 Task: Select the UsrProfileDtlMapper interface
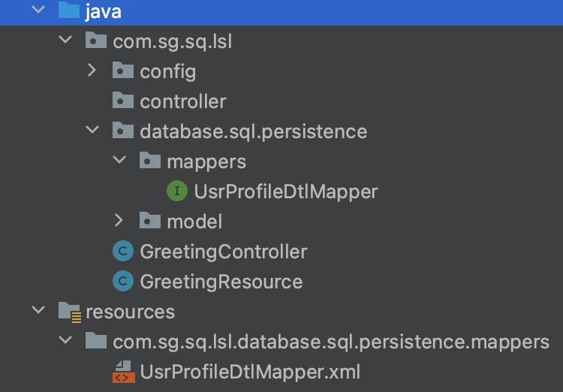[x=285, y=191]
